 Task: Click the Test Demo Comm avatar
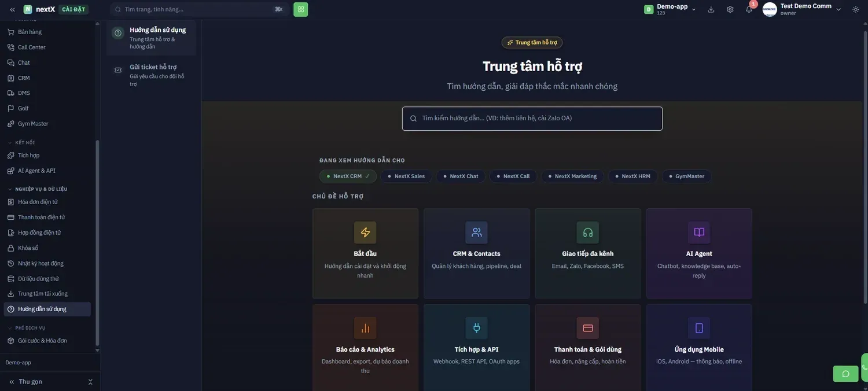click(x=770, y=9)
